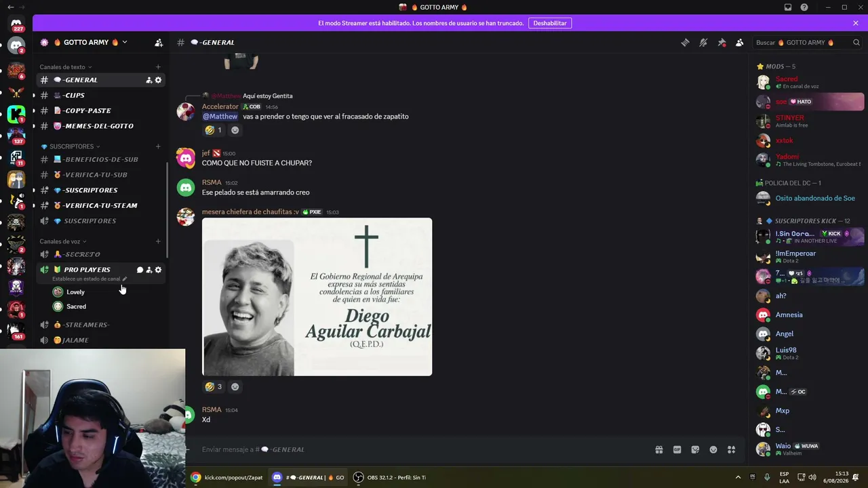Open the Discord direct messages home icon
Viewport: 868px width, 488px height.
16,24
